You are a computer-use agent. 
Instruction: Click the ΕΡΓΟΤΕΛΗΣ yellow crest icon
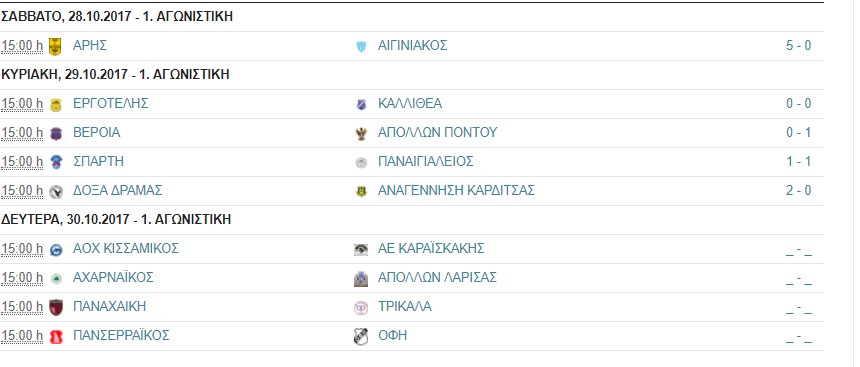(x=55, y=105)
